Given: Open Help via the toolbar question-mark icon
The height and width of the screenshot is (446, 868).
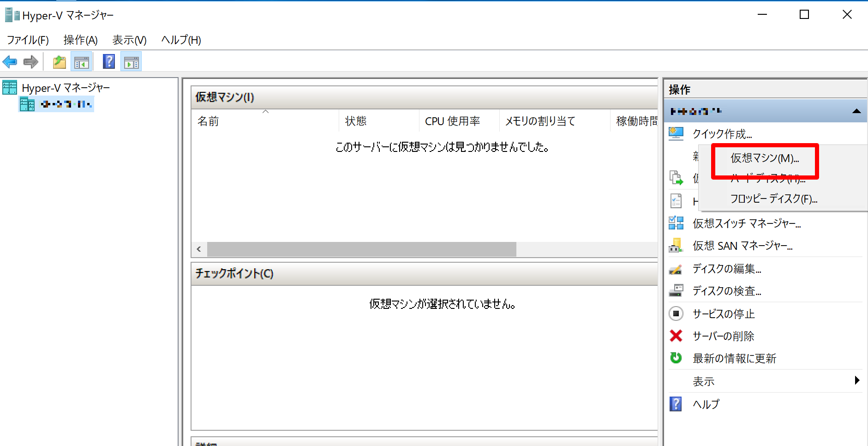Looking at the screenshot, I should point(109,61).
